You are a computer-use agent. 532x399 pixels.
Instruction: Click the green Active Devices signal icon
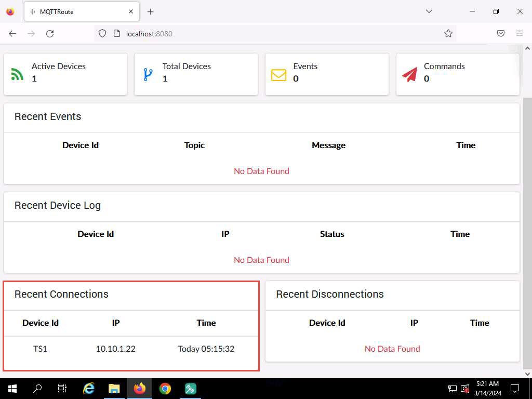pos(17,74)
